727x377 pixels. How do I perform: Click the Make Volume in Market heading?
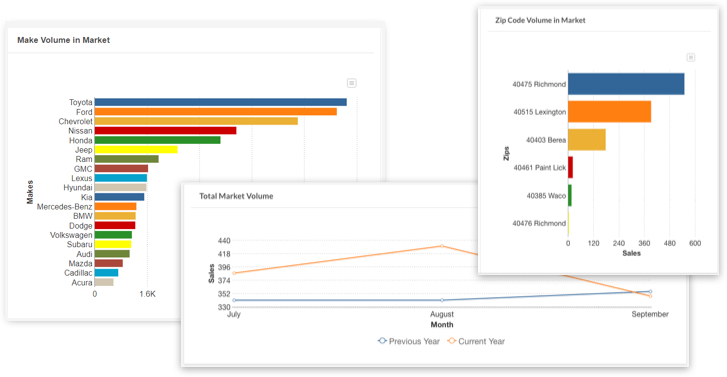[x=64, y=40]
